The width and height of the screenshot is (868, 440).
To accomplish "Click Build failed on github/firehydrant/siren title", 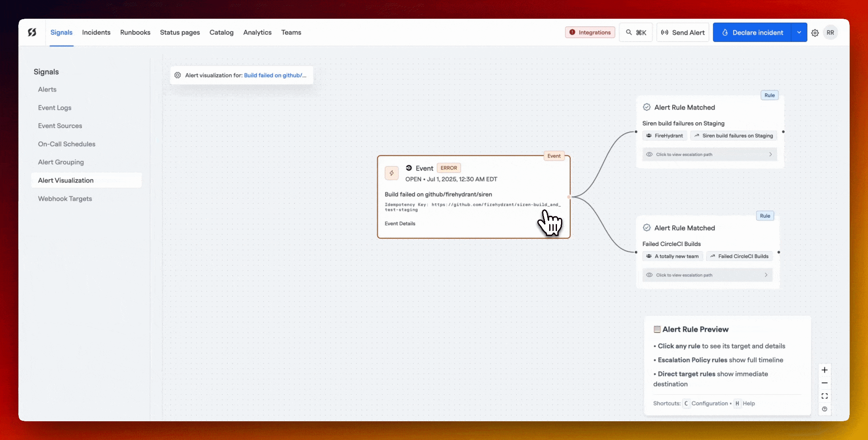I will (x=438, y=194).
